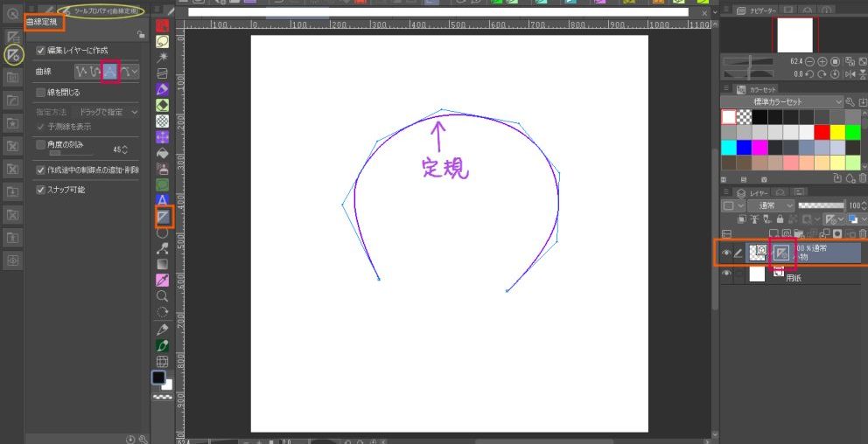Click the ruler icon on the selected layer

(781, 253)
